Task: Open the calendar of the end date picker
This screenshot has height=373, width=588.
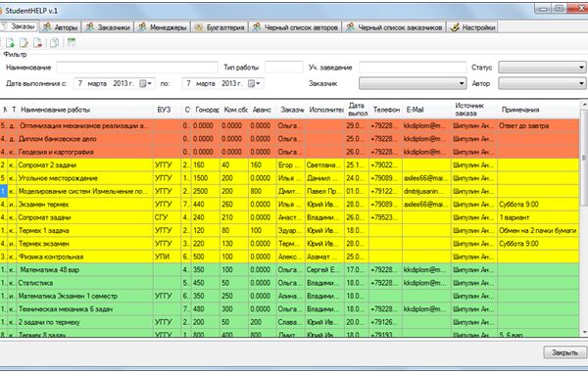Action: coord(254,83)
